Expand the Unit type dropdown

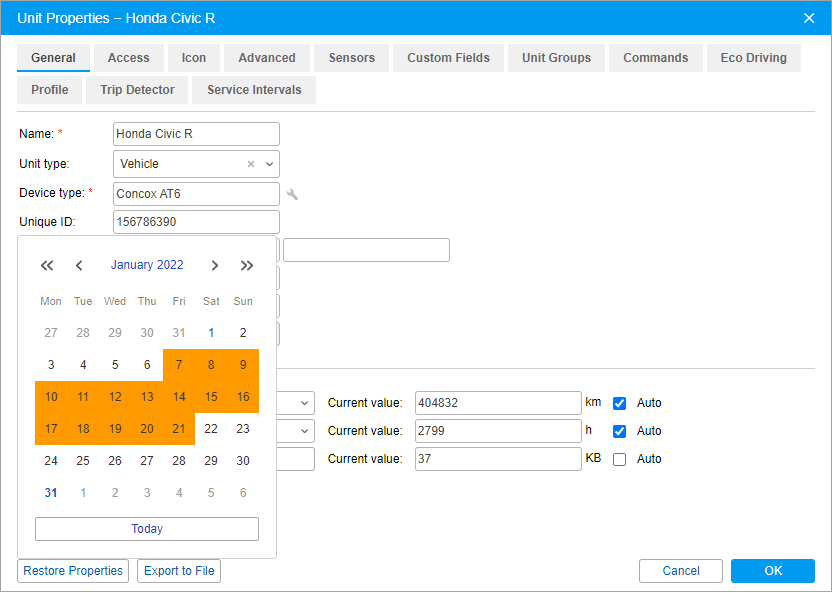[x=270, y=164]
